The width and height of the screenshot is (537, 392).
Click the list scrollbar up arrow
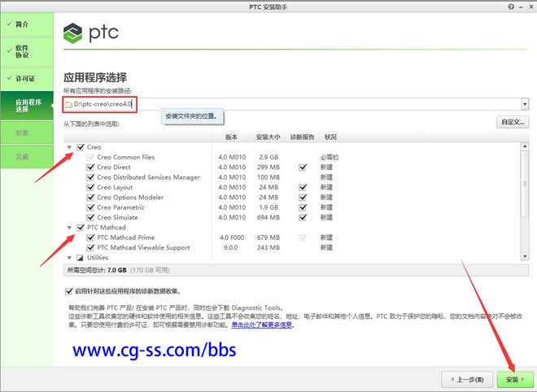524,146
